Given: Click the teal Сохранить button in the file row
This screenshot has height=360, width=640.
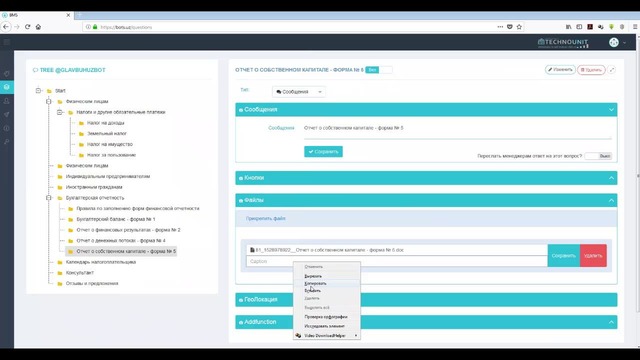Looking at the screenshot, I should [x=564, y=256].
